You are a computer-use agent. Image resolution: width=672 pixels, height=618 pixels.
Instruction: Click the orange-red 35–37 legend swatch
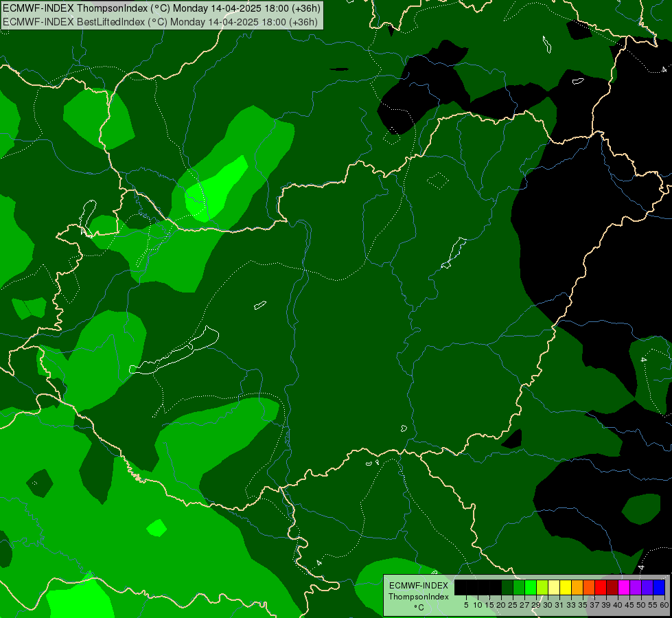pos(589,588)
